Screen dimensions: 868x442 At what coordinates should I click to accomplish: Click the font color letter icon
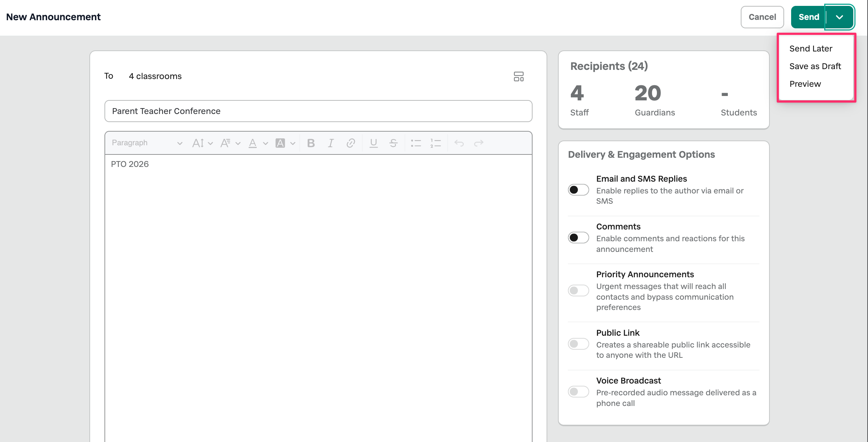[253, 143]
